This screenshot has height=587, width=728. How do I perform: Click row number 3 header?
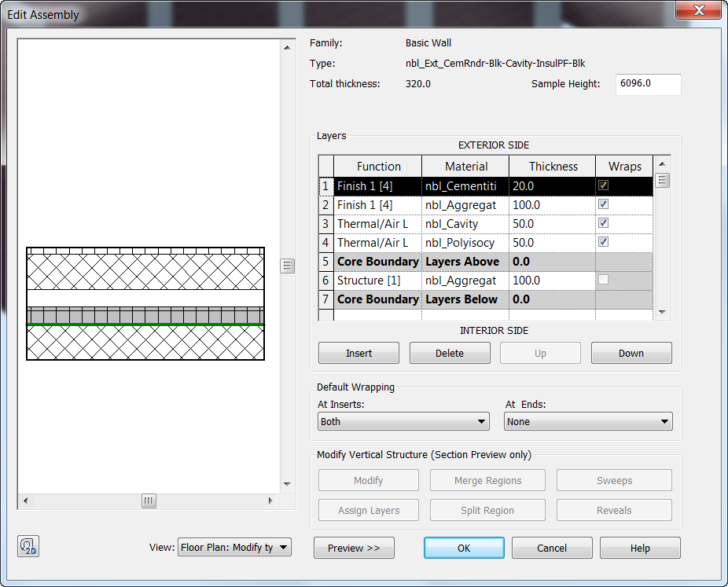(326, 224)
